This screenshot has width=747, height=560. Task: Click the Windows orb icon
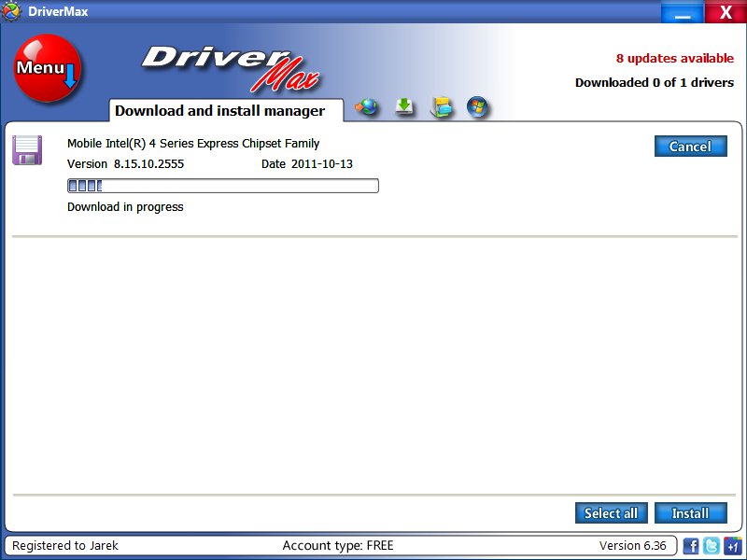click(477, 106)
